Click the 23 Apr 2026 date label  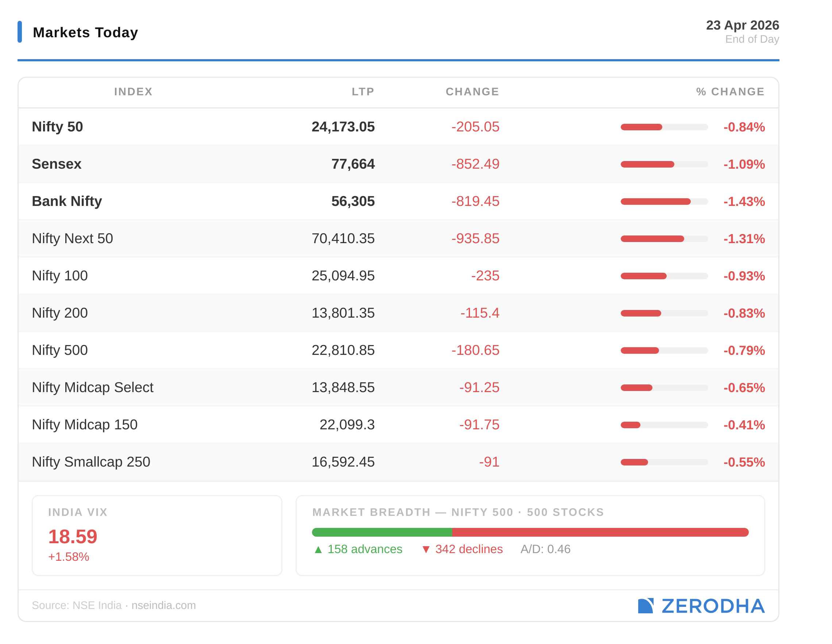click(x=742, y=25)
